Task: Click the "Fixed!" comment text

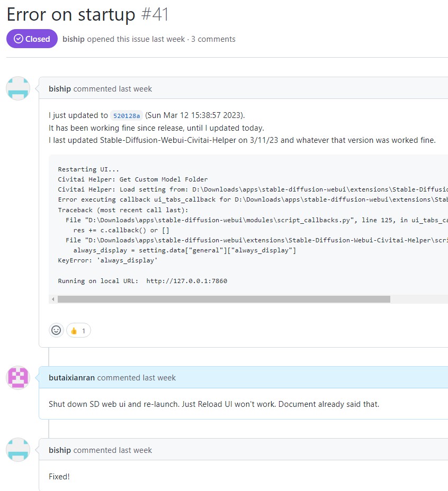Action: pyautogui.click(x=59, y=476)
